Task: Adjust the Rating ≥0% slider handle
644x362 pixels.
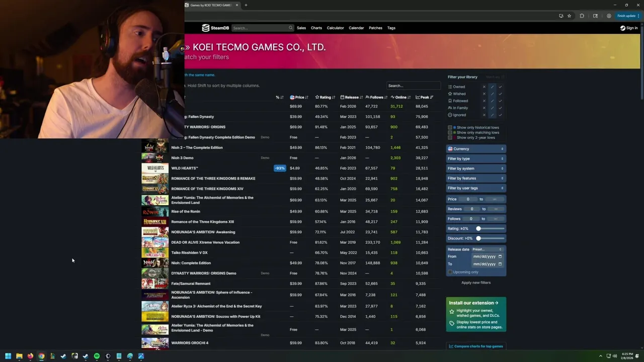Action: [x=478, y=228]
